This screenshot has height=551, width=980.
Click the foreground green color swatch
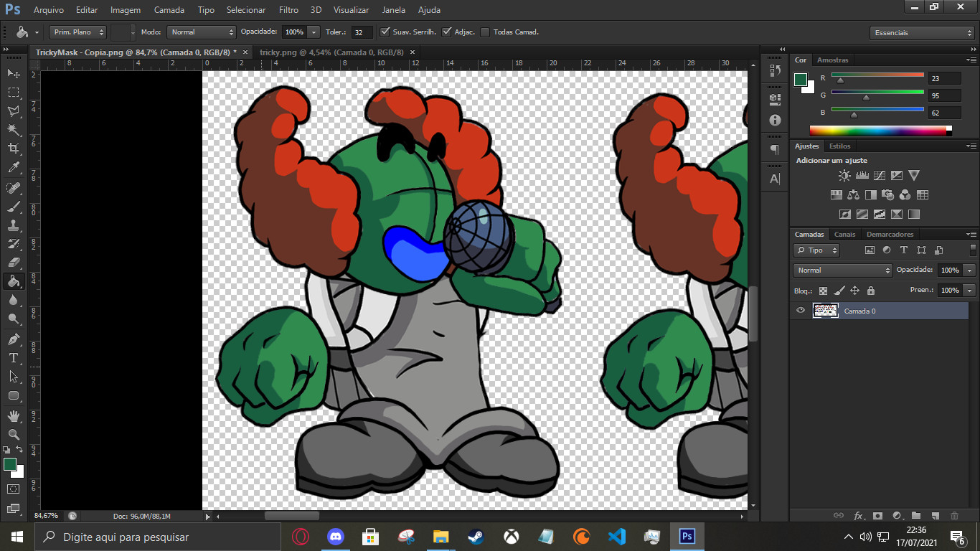click(x=9, y=464)
